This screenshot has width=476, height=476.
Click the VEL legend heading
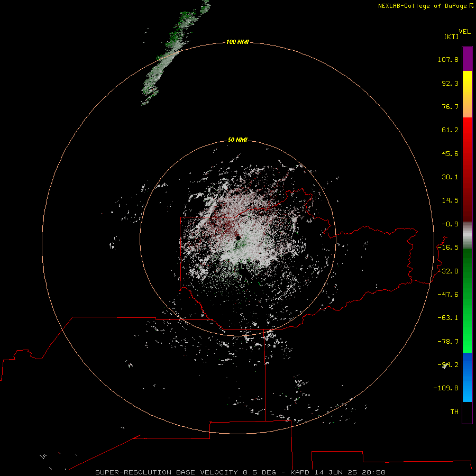[464, 32]
